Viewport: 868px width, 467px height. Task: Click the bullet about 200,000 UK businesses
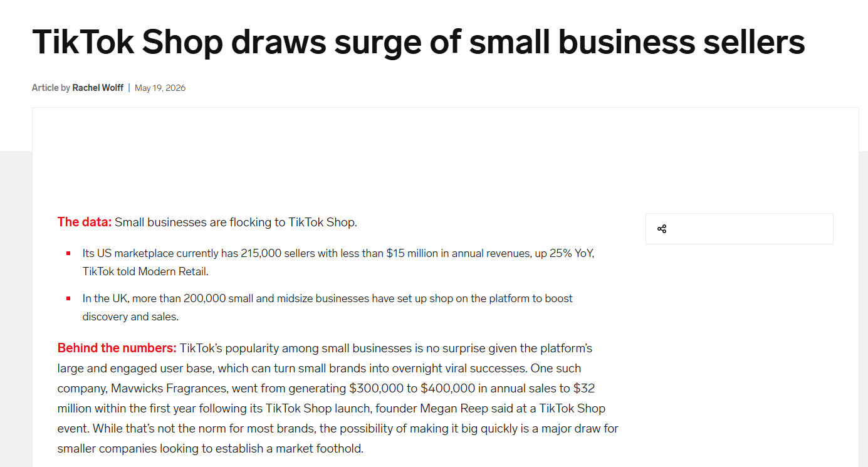[x=328, y=307]
